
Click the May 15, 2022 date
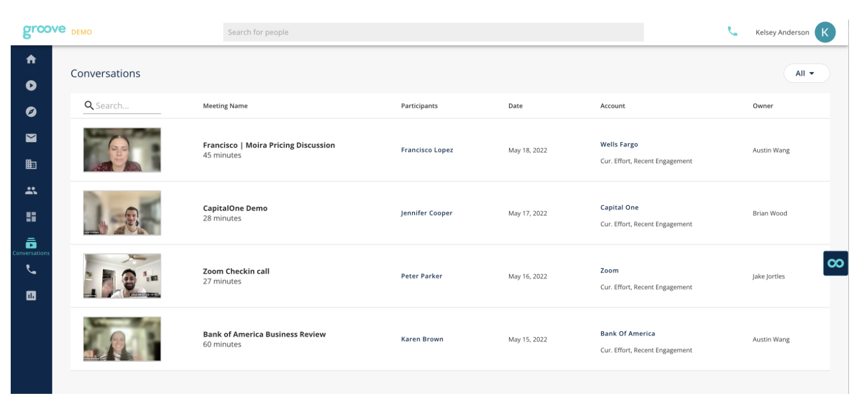point(527,340)
